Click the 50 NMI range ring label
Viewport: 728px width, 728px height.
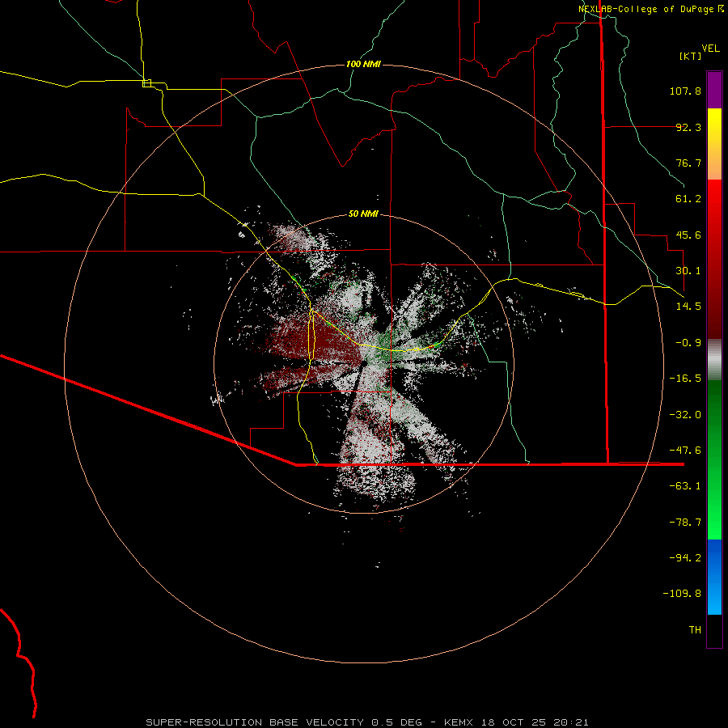point(363,214)
